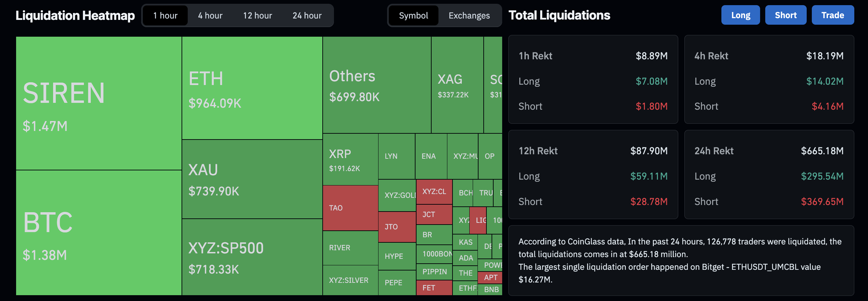Switch heatmap to 4 hour view
Image resolution: width=868 pixels, height=301 pixels.
[210, 15]
